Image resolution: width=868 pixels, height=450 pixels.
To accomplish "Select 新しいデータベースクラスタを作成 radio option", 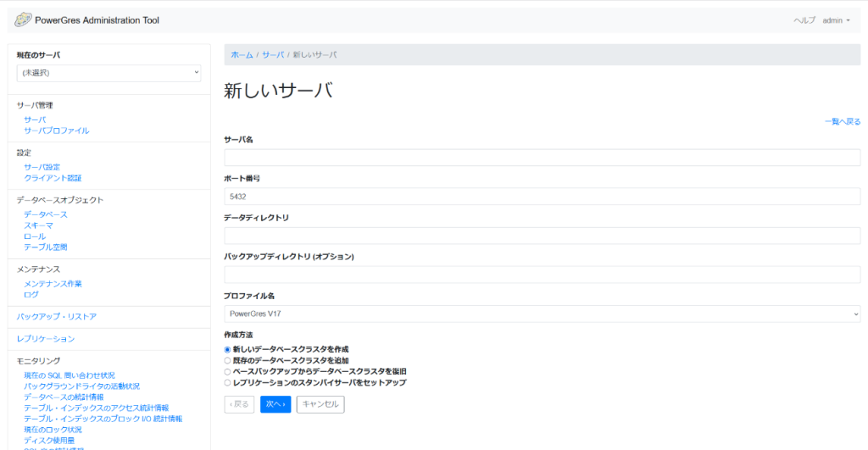I will click(227, 350).
